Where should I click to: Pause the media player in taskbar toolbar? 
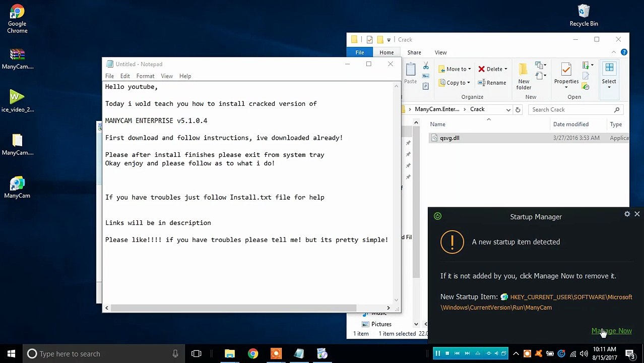437,353
